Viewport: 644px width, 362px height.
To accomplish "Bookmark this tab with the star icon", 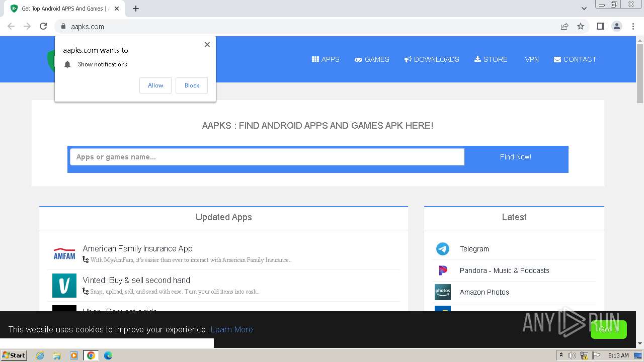I will [x=581, y=27].
